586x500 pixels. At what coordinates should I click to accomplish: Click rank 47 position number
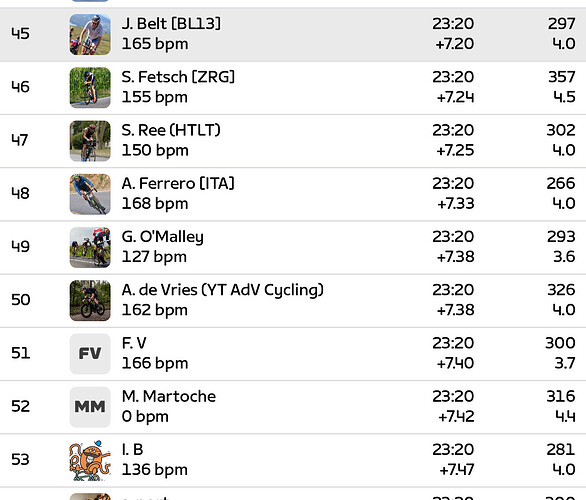(20, 140)
